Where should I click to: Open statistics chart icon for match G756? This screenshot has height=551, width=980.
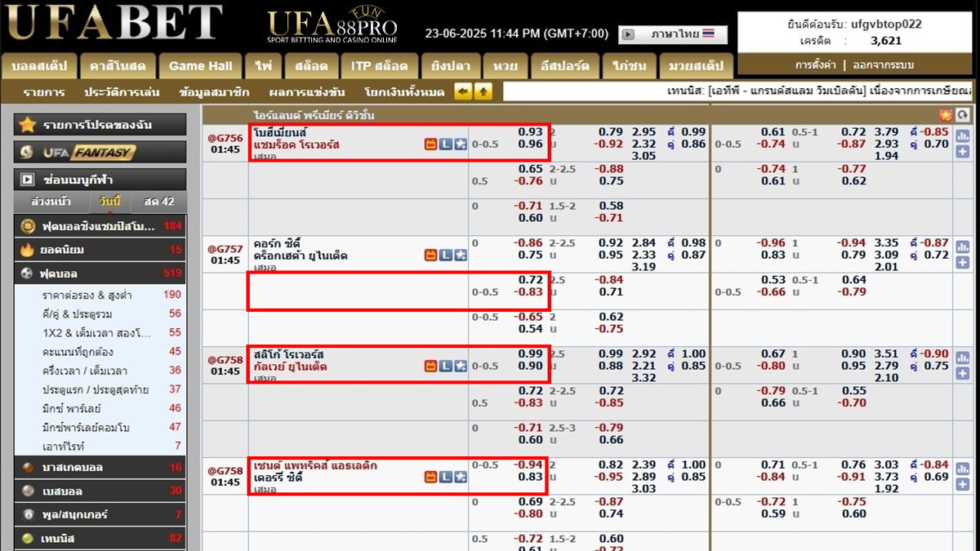click(962, 136)
